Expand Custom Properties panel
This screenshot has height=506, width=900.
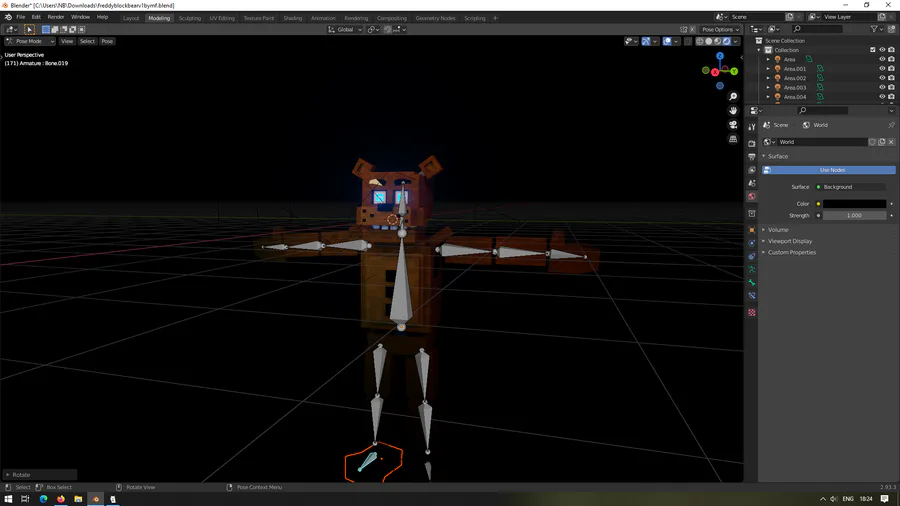point(791,252)
